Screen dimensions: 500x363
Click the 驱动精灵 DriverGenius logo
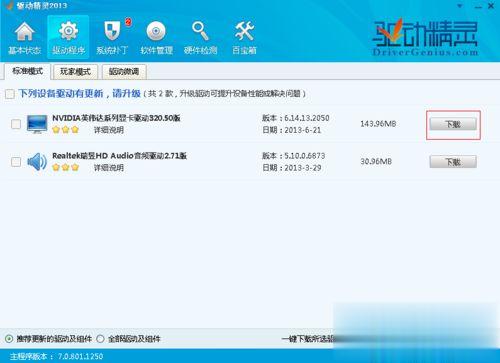425,38
